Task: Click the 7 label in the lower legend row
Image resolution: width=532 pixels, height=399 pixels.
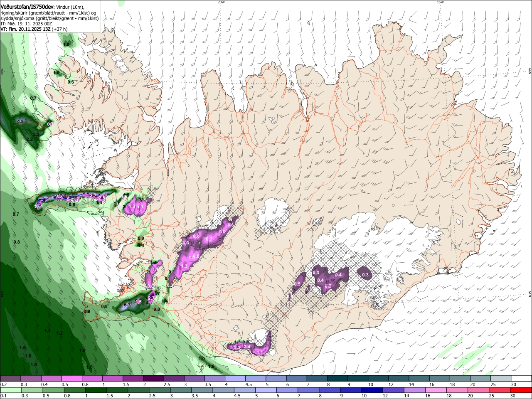Action: tap(299, 396)
